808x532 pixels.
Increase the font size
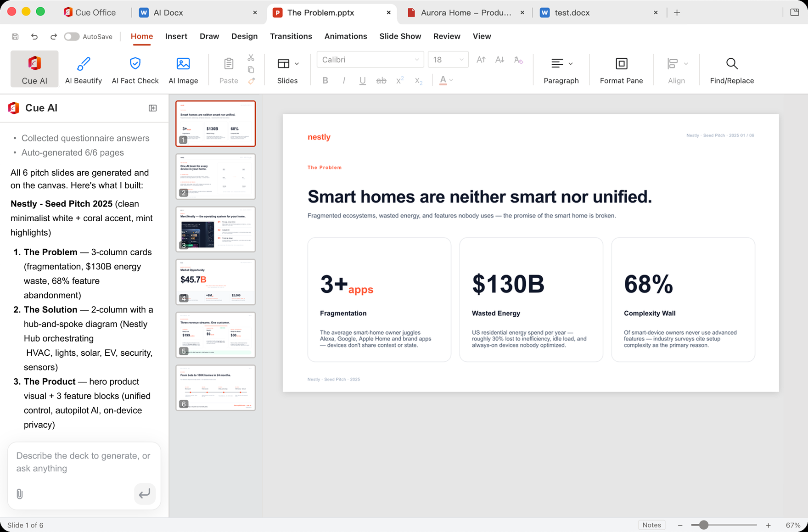481,60
